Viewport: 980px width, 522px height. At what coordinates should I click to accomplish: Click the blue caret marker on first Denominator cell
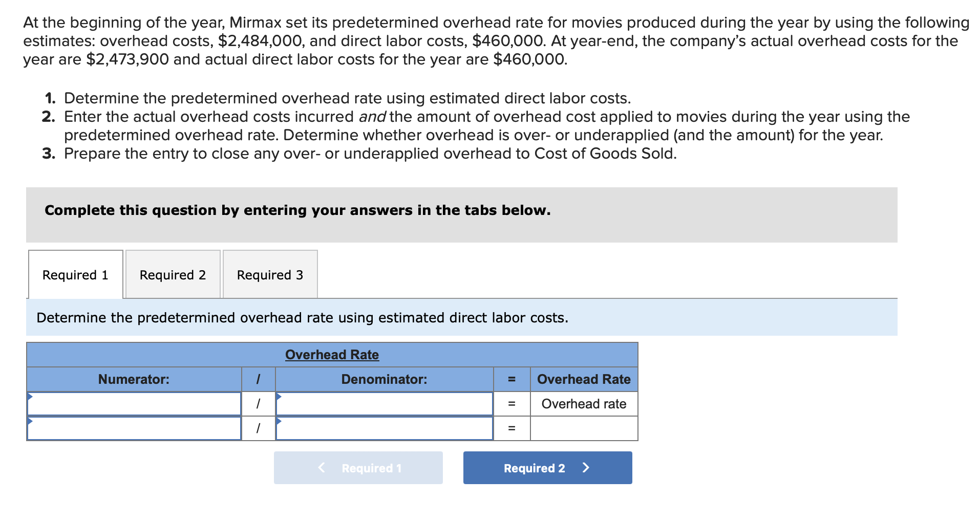coord(278,397)
